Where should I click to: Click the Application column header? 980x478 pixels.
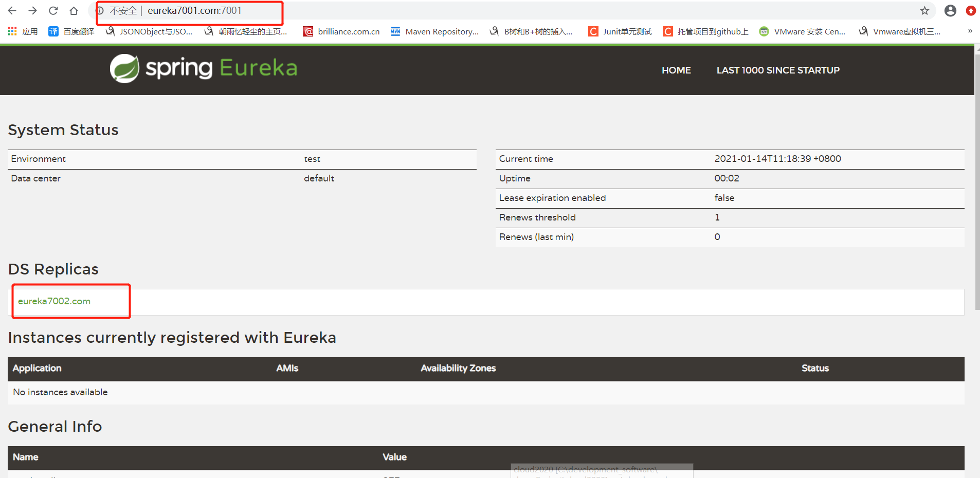click(x=37, y=368)
